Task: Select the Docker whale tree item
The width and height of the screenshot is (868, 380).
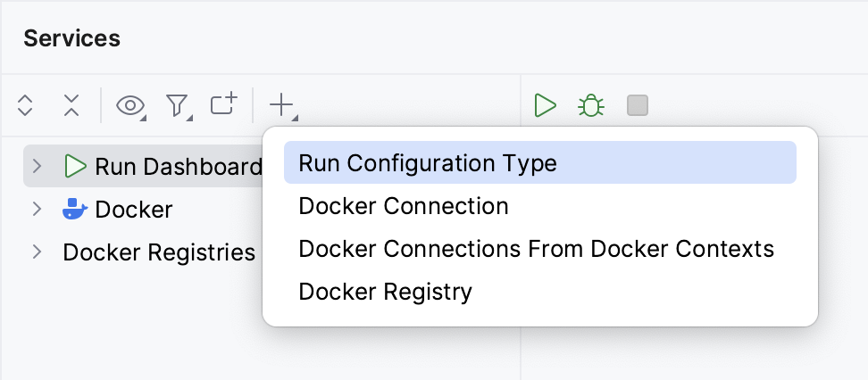Action: (x=133, y=210)
